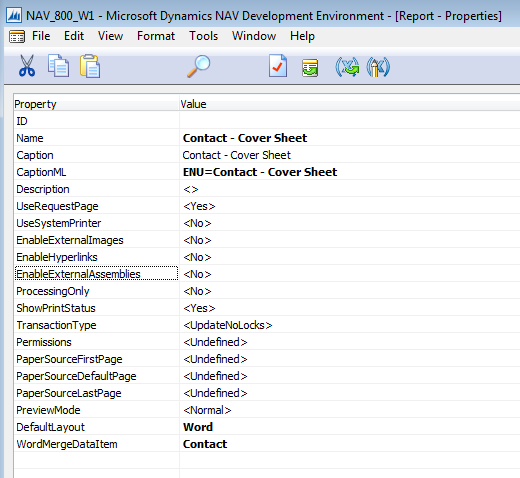520x478 pixels.
Task: Click the Cut scissors icon
Action: (27, 66)
